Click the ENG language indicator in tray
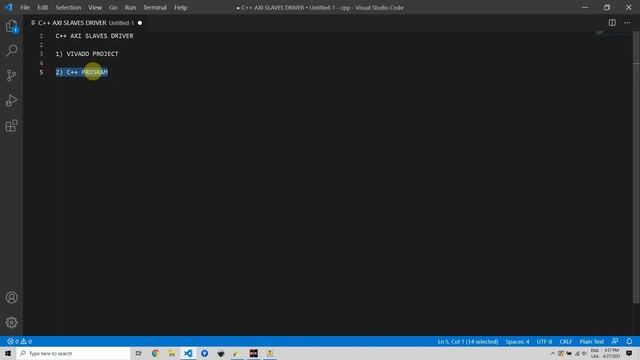This screenshot has height=360, width=640. [x=595, y=353]
